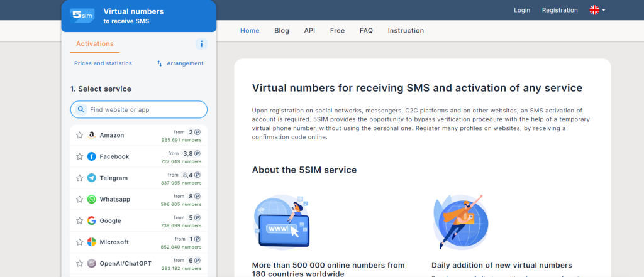The width and height of the screenshot is (644, 277).
Task: Click the Telegram service logo
Action: pos(92,178)
